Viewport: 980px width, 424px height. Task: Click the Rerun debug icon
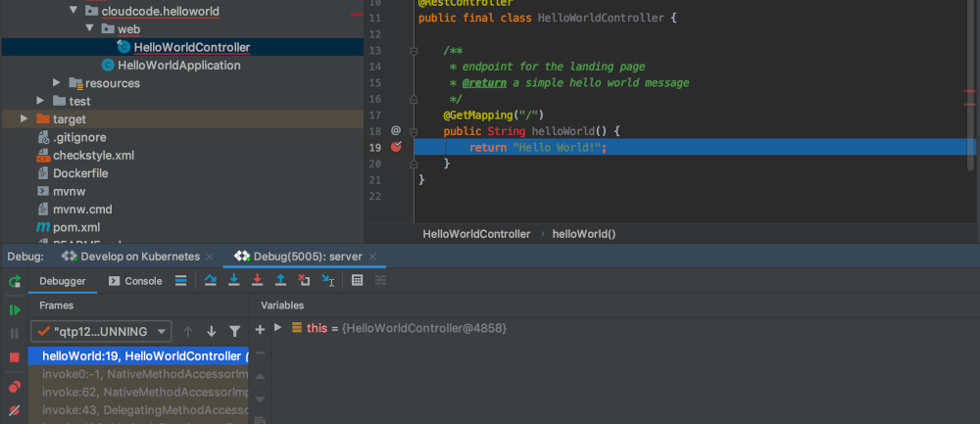[15, 282]
